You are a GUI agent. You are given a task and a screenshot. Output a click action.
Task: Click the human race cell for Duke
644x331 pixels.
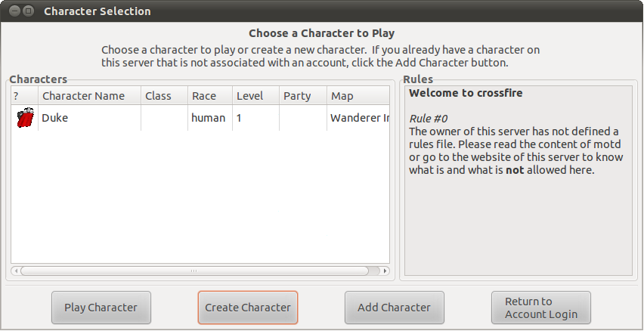click(208, 118)
